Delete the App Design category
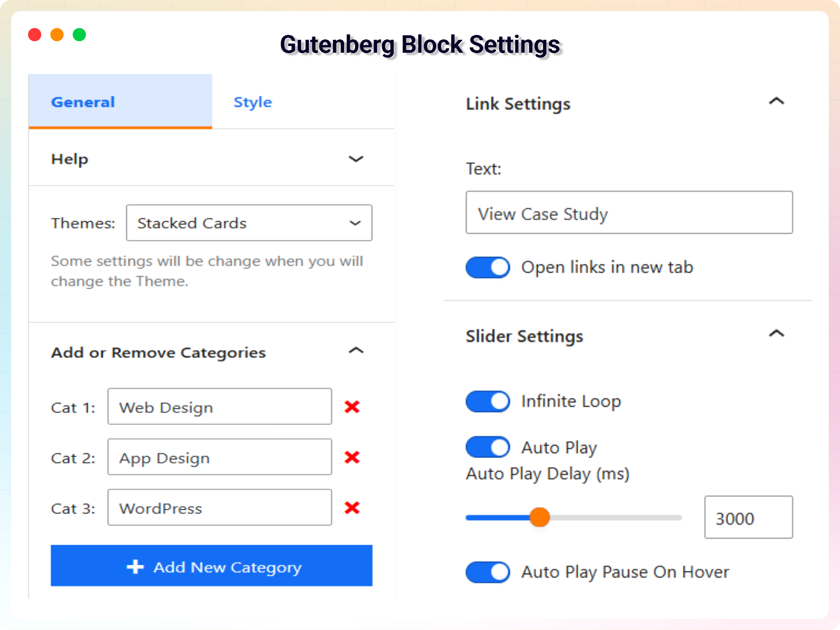 [352, 457]
